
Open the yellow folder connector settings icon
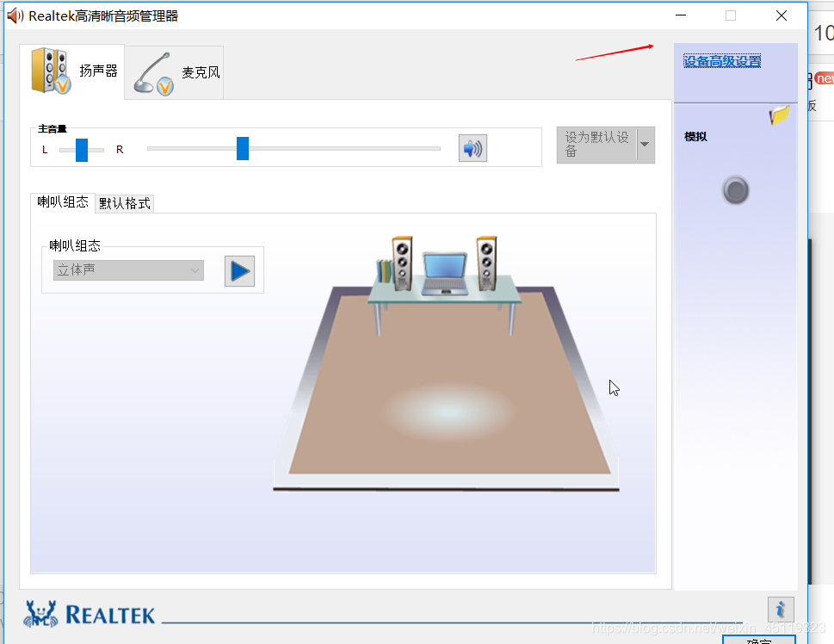(779, 115)
